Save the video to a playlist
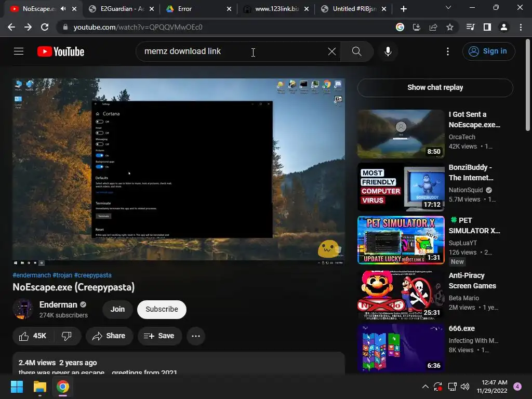The width and height of the screenshot is (532, 399). coord(159,336)
